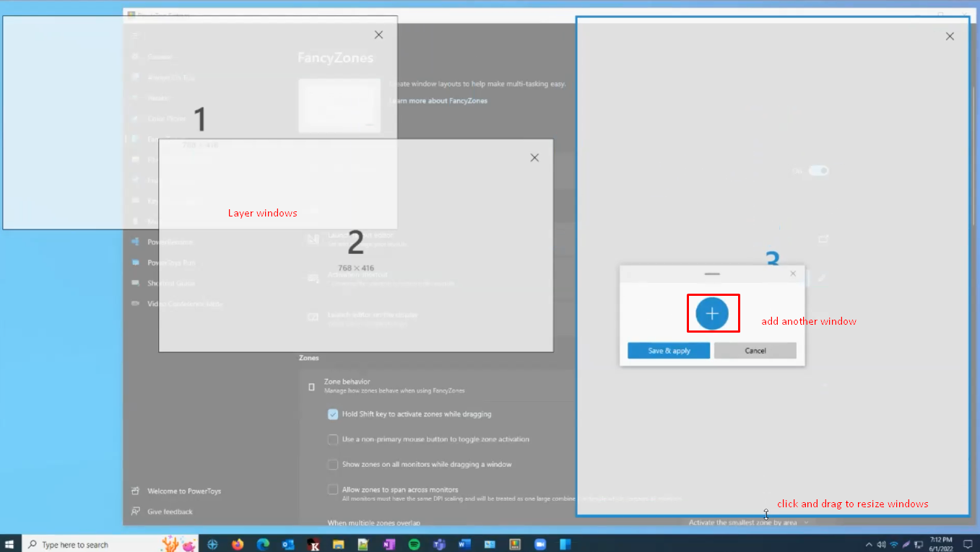Click the blue plus to add another zone

tap(713, 313)
